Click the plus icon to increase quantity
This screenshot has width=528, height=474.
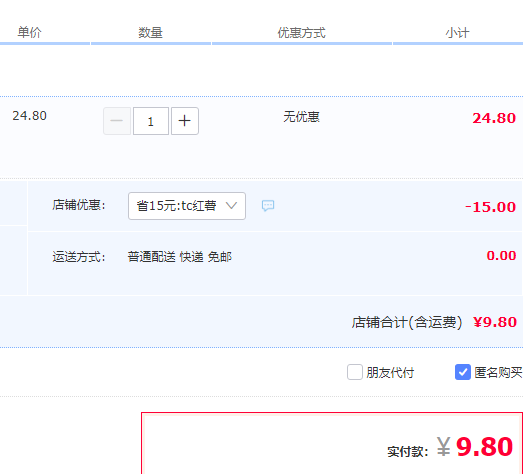tap(185, 121)
